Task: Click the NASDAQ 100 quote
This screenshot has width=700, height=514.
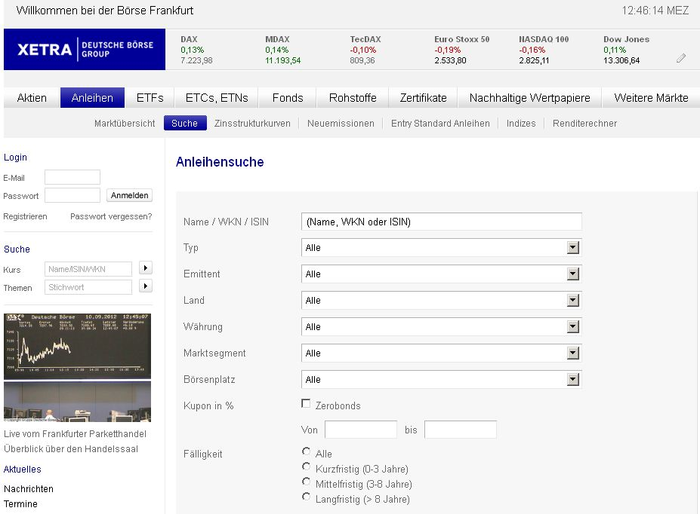Action: pos(544,50)
